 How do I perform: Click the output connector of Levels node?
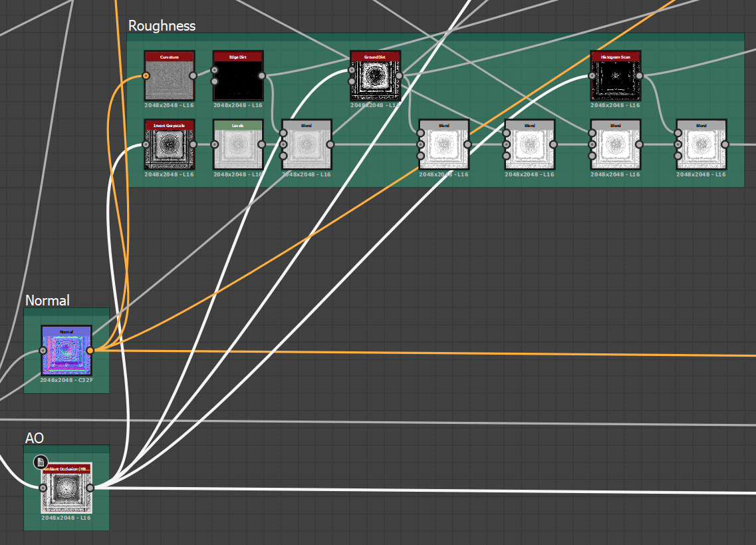click(x=262, y=144)
